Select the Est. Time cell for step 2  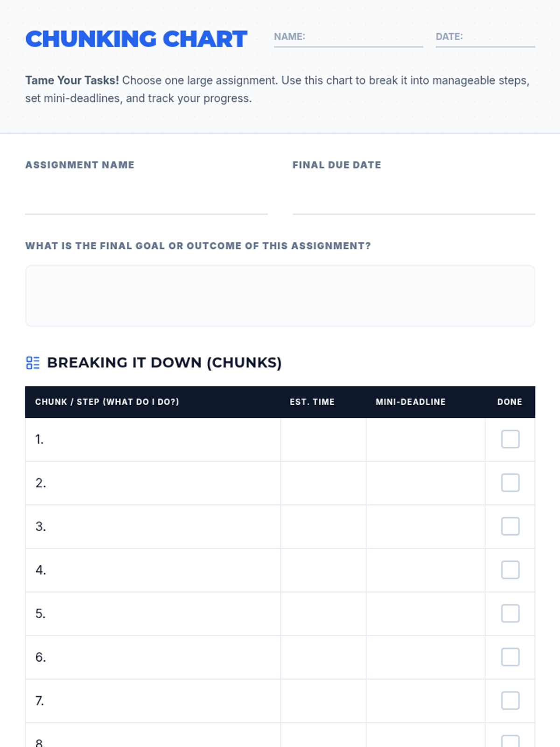coord(323,483)
